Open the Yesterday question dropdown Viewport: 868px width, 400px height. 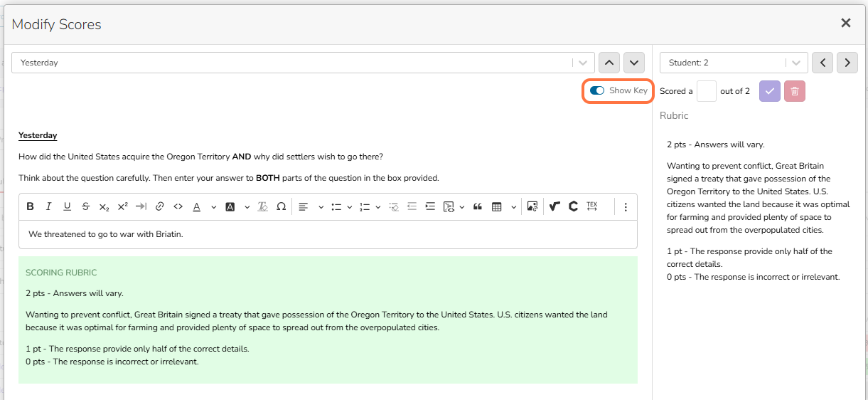303,63
